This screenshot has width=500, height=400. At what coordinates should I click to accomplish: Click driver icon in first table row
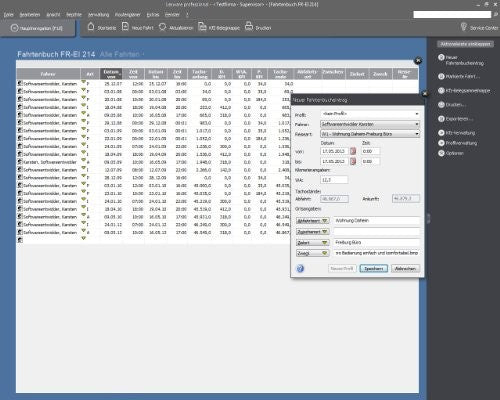[x=20, y=83]
